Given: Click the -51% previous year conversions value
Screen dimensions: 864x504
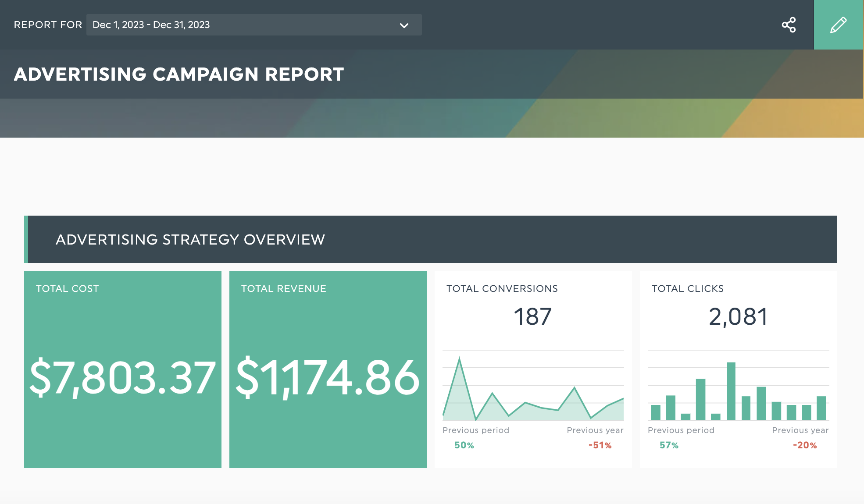Looking at the screenshot, I should (x=600, y=445).
